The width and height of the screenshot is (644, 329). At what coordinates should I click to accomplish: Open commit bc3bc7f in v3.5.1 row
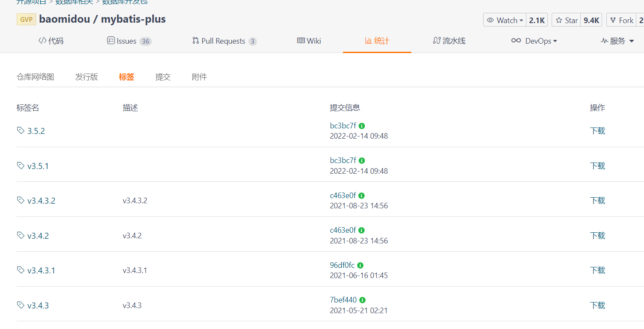tap(343, 160)
